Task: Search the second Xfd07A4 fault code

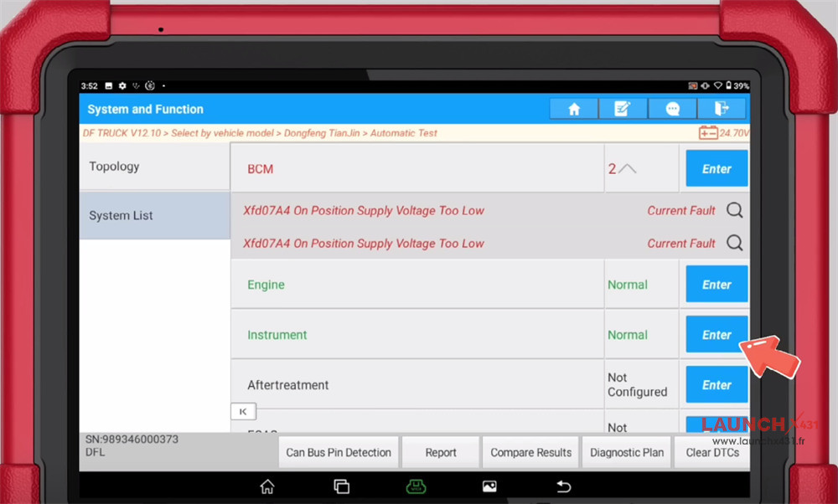Action: point(735,243)
